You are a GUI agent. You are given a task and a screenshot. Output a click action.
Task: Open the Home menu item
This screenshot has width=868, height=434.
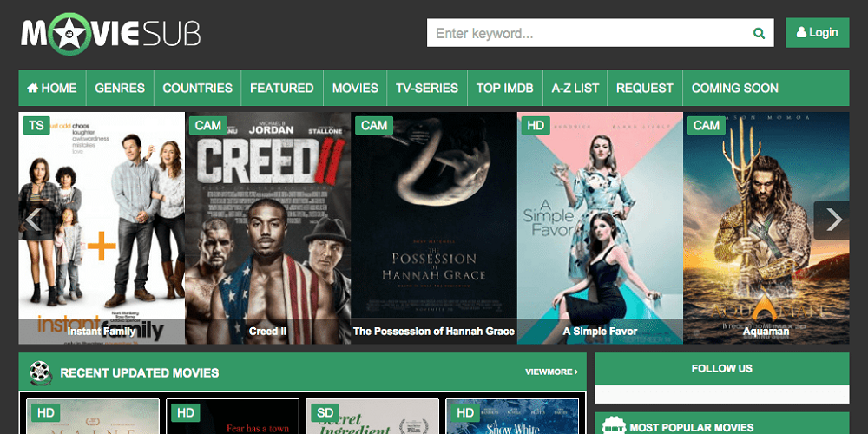pyautogui.click(x=52, y=88)
